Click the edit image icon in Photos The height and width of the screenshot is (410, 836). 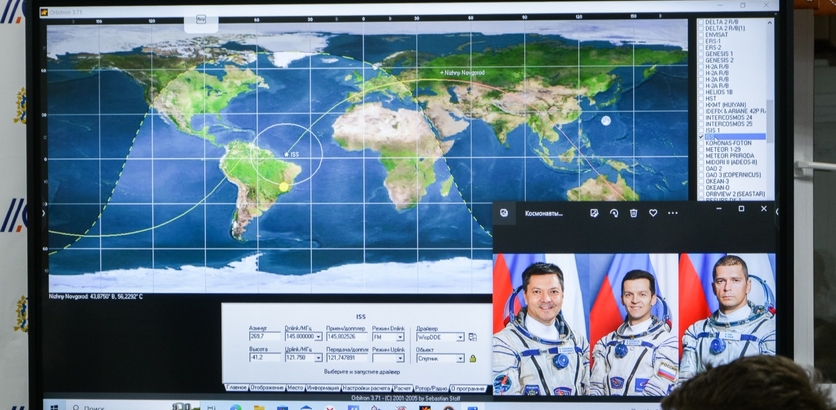(594, 213)
